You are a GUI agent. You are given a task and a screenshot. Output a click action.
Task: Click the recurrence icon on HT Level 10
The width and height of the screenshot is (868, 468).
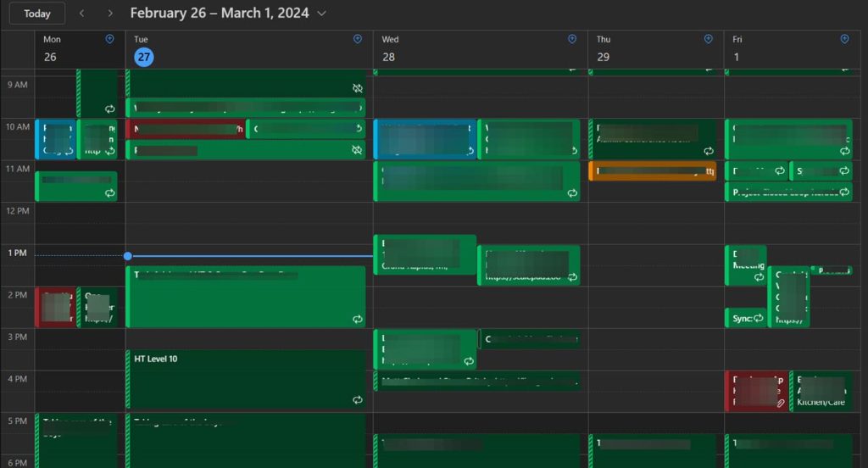358,400
